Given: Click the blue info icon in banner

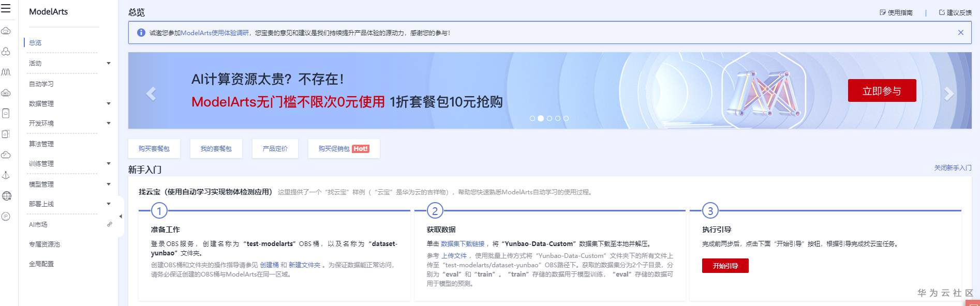Looking at the screenshot, I should 141,33.
